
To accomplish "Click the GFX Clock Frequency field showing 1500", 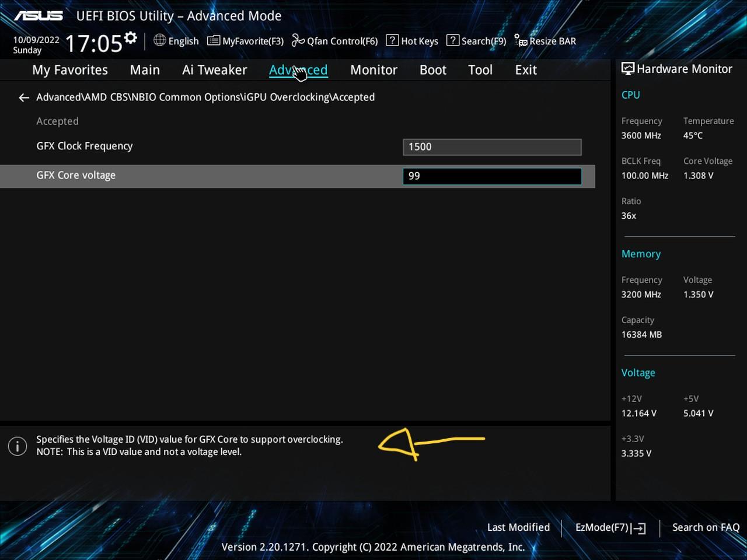I will tap(492, 147).
